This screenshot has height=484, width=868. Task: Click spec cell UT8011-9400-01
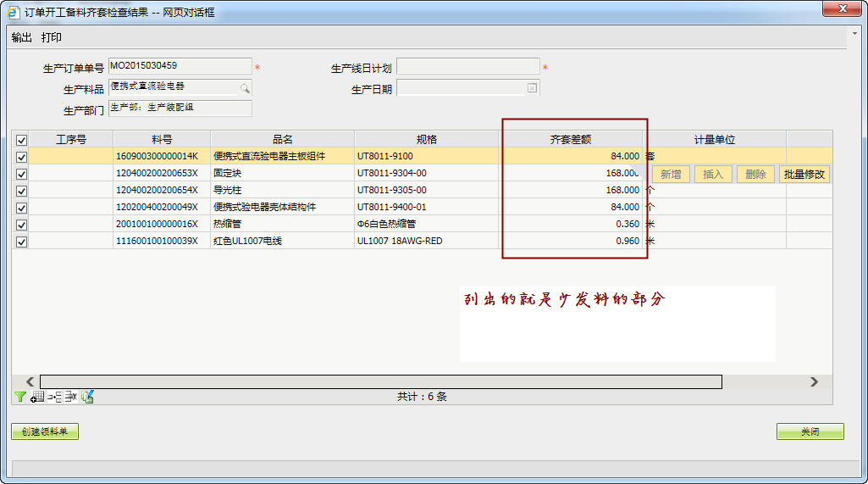426,207
